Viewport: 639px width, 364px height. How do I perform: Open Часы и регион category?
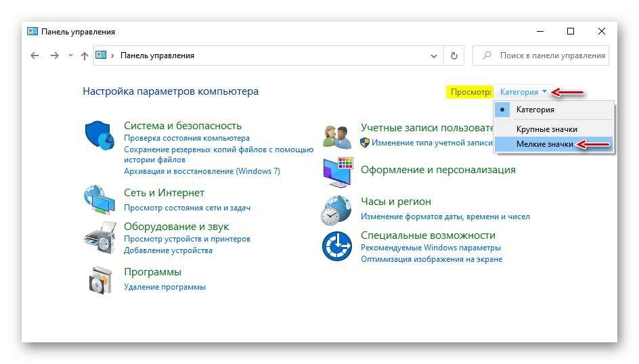pyautogui.click(x=396, y=202)
